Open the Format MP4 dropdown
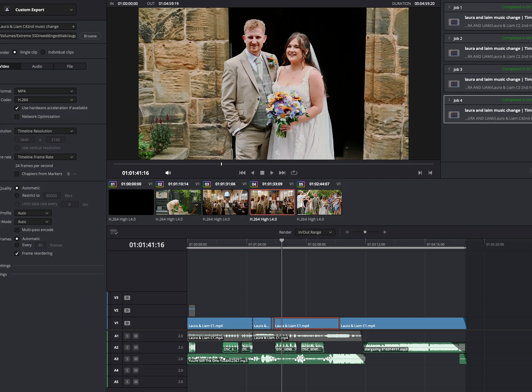Viewport: 532px width, 392px height. click(45, 91)
